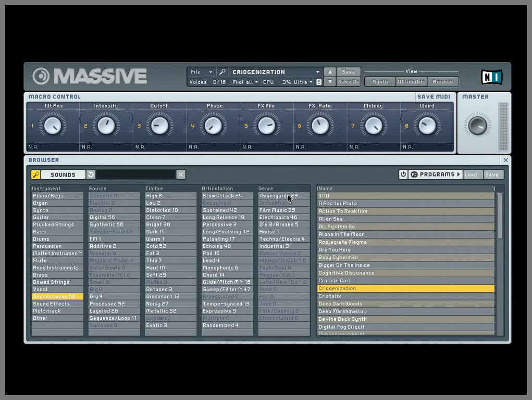Viewport: 532px width, 400px height.
Task: Switch to the Attributes view
Action: click(x=411, y=82)
